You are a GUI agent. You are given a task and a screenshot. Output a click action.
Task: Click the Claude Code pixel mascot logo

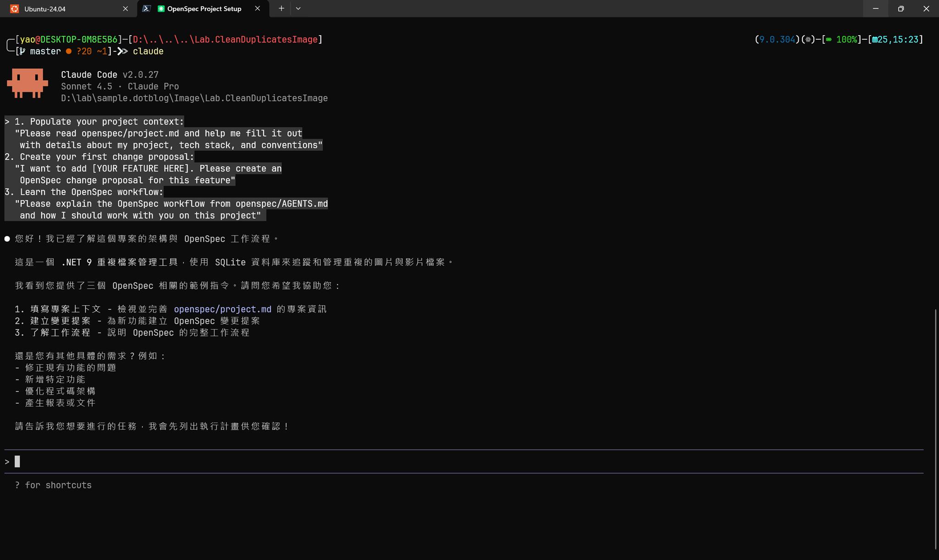[28, 83]
